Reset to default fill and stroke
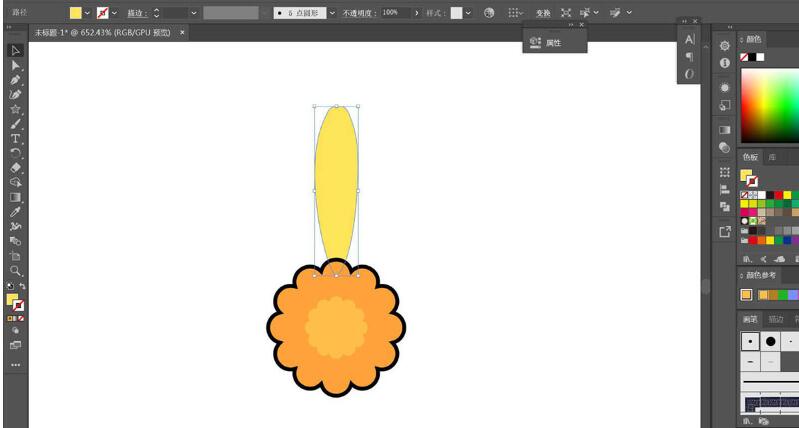The height and width of the screenshot is (428, 799). click(9, 287)
